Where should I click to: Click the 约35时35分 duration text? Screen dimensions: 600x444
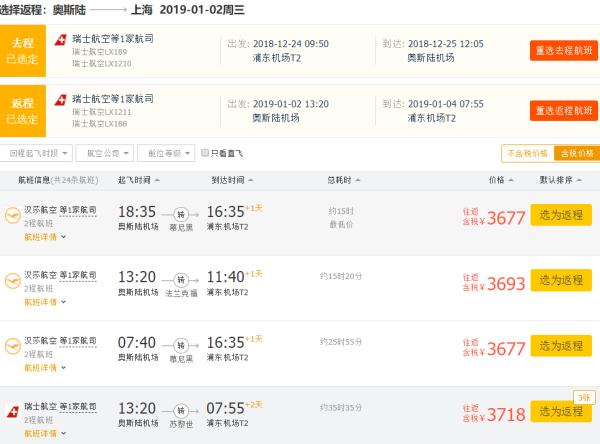coord(341,408)
